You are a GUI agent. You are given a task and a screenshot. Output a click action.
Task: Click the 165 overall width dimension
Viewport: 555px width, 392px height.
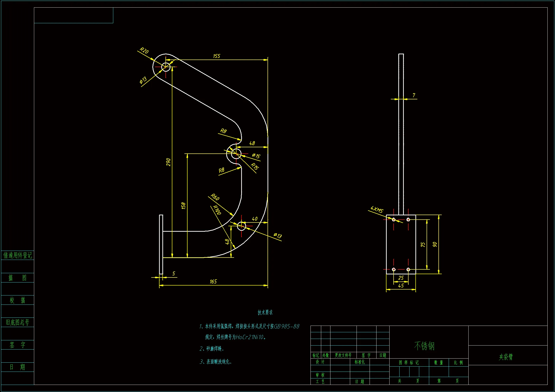(213, 282)
